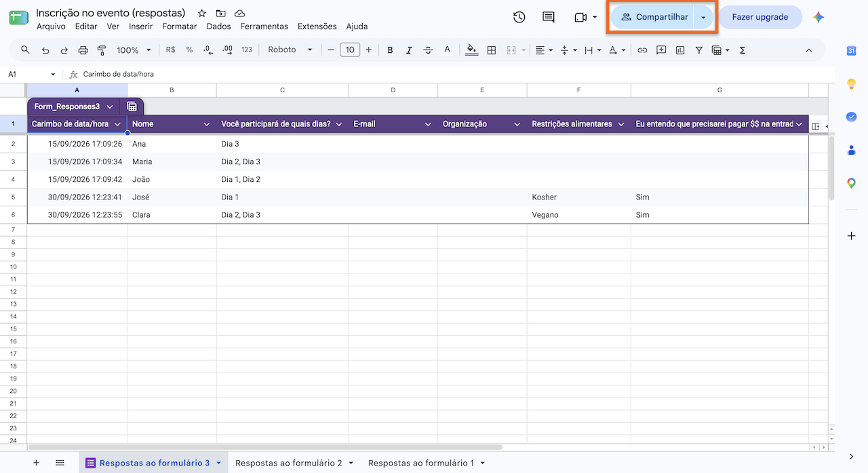Screen dimensions: 868x473
Task: Open text rotation options
Action: tap(617, 50)
